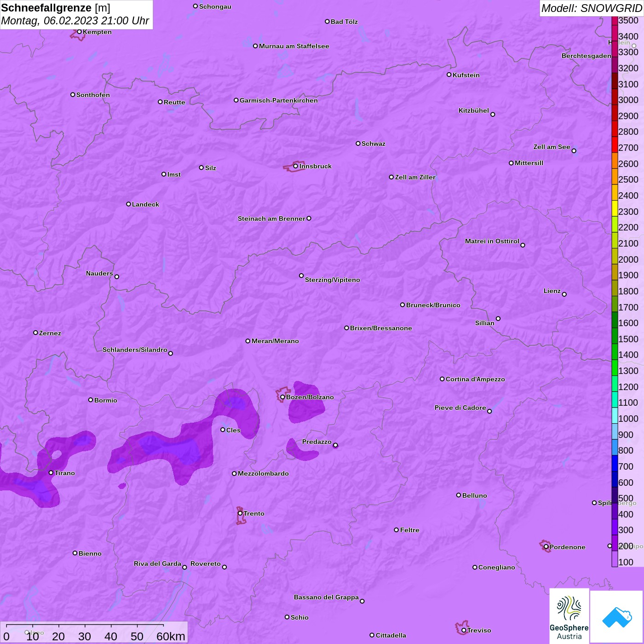Click the Belluno city marker dot
The width and height of the screenshot is (644, 644).
[x=459, y=495]
